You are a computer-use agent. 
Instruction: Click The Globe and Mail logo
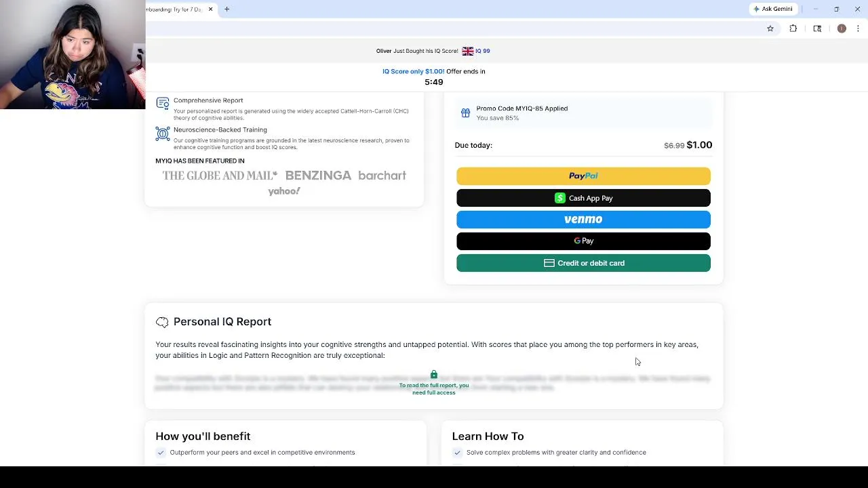coord(220,176)
